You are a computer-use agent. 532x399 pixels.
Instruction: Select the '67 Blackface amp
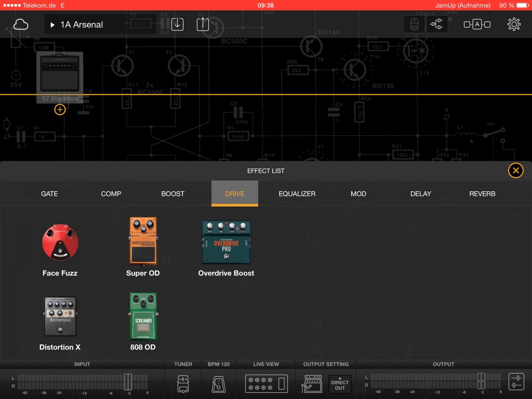pyautogui.click(x=60, y=78)
